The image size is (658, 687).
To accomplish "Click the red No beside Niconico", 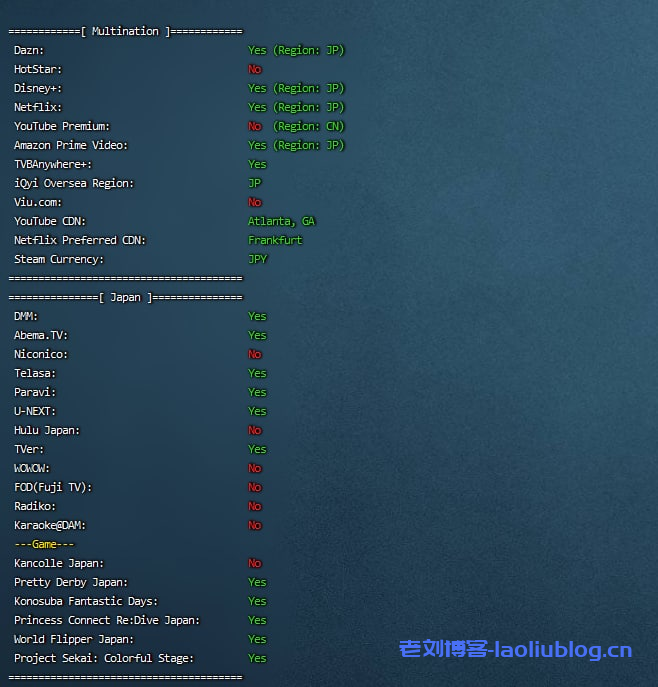I will click(x=255, y=354).
